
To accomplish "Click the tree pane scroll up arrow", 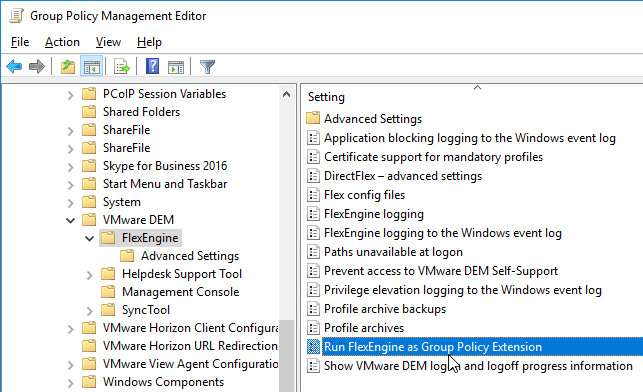I will pos(287,94).
